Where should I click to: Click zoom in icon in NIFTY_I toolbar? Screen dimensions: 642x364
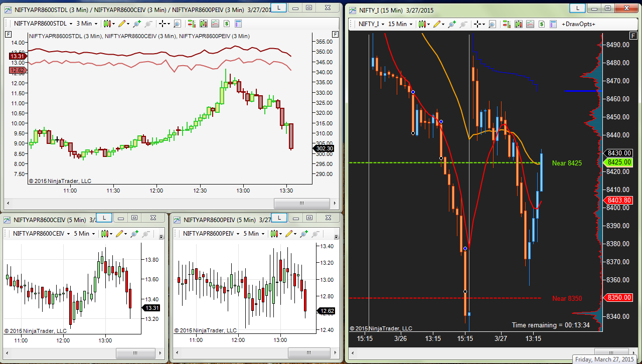451,24
